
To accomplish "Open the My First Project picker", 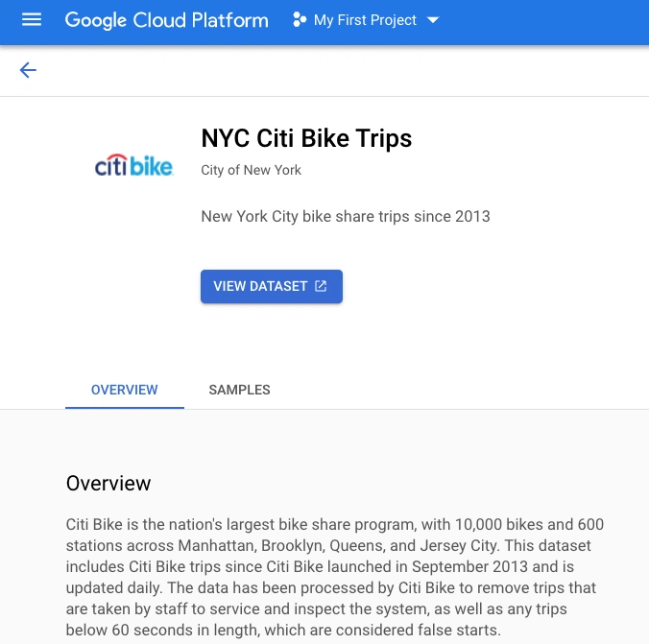I will point(365,20).
